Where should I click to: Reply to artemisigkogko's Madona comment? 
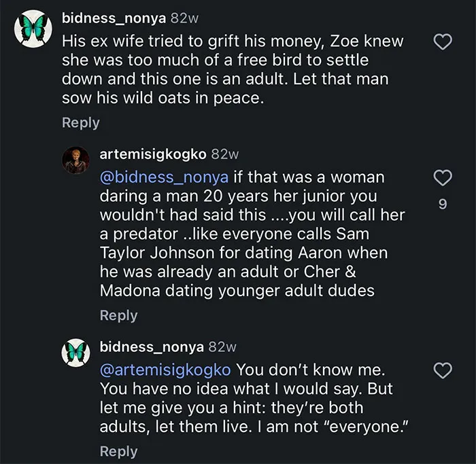point(119,316)
